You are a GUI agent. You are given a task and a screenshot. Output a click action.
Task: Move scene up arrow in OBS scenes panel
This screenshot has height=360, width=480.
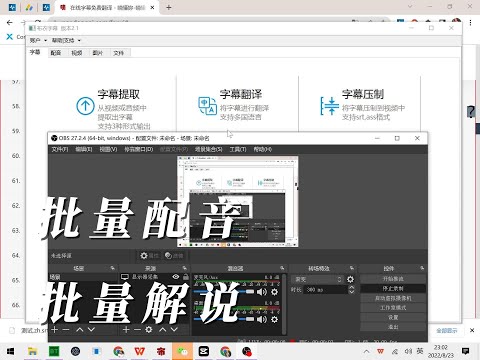pyautogui.click(x=80, y=329)
